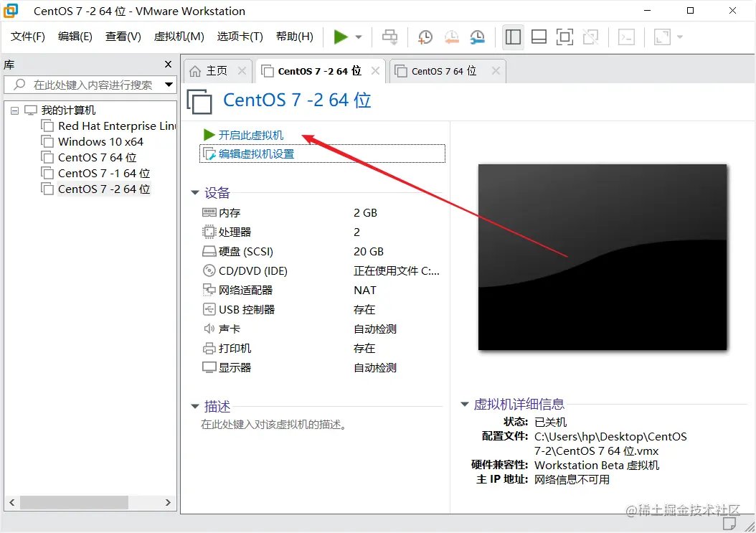The image size is (756, 533).
Task: Click the black VM screen preview
Action: click(x=603, y=257)
